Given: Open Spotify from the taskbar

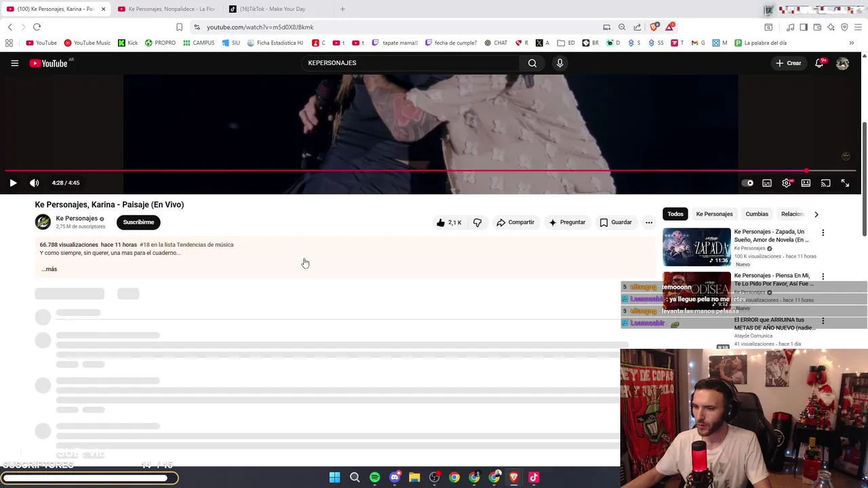Looking at the screenshot, I should pos(374,477).
